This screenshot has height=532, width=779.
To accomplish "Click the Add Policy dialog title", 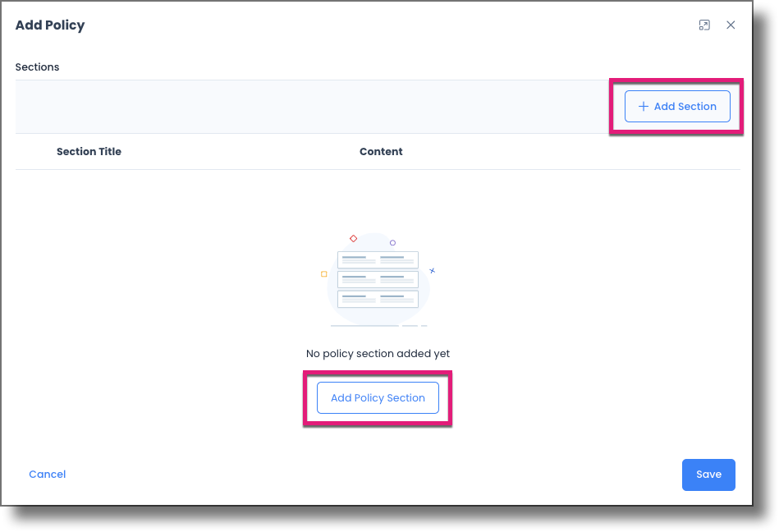I will pos(50,25).
